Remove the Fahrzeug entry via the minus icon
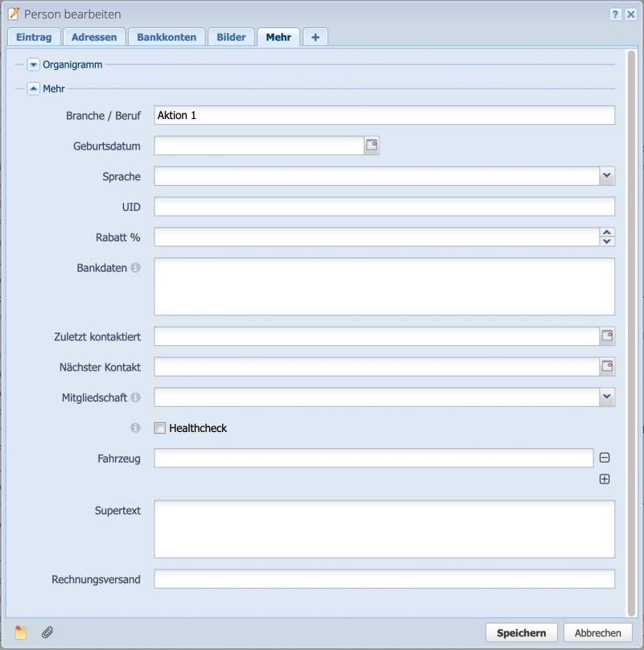The width and height of the screenshot is (644, 650). tap(605, 457)
